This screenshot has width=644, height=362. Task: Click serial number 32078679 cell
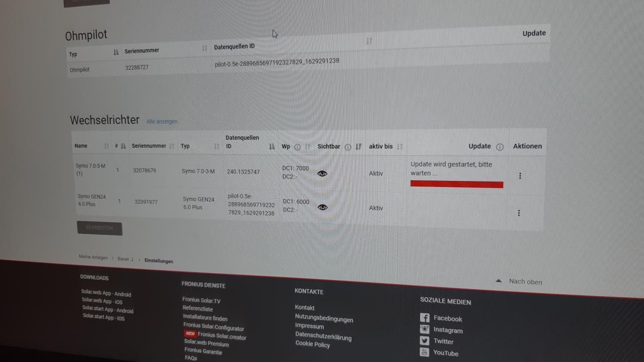click(x=144, y=170)
